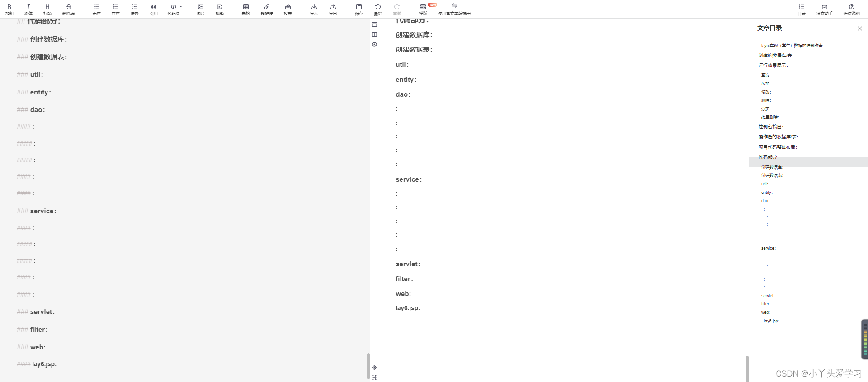Jump to '删除:' in contents
The width and height of the screenshot is (868, 382).
coord(766,100)
